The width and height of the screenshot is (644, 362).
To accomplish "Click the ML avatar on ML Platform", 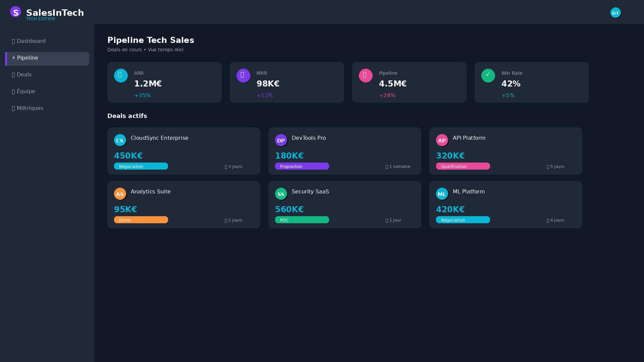I will tap(442, 194).
